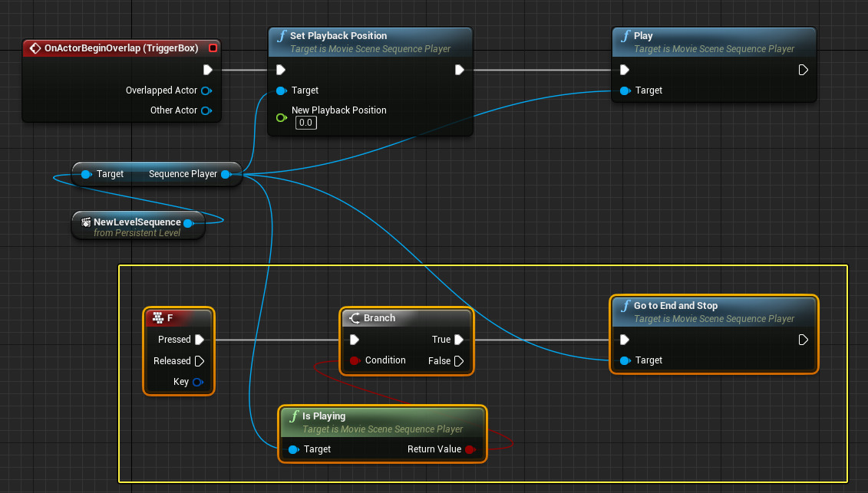Click the Branch node's red Condition pin
The width and height of the screenshot is (868, 493).
(355, 360)
